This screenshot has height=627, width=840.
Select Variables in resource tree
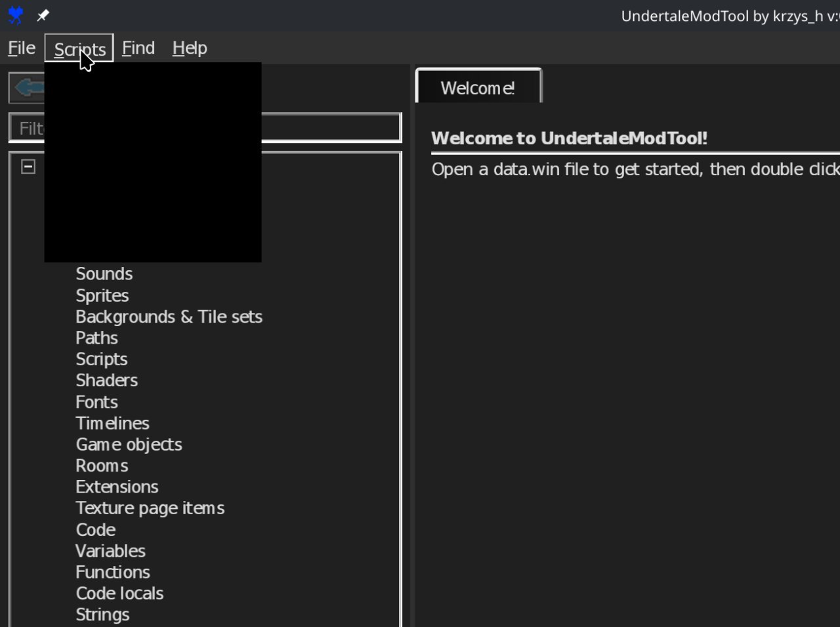coord(111,551)
